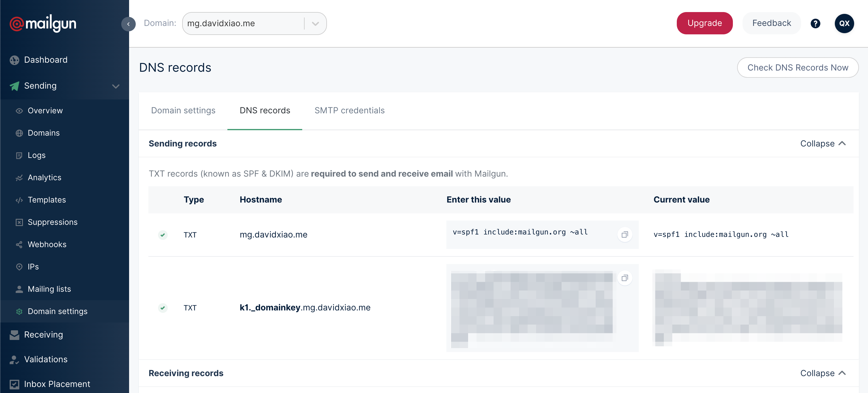Click the Overview eye icon
This screenshot has height=393, width=868.
point(19,111)
